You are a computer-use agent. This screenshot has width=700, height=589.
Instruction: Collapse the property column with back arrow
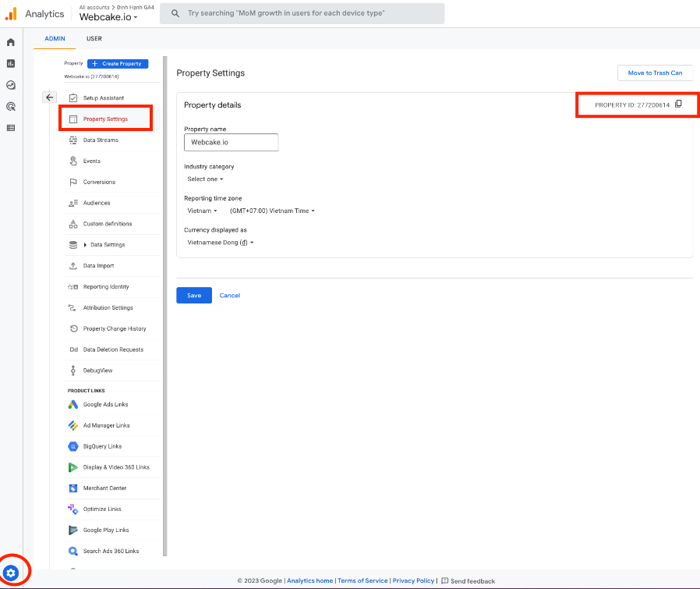pyautogui.click(x=50, y=97)
